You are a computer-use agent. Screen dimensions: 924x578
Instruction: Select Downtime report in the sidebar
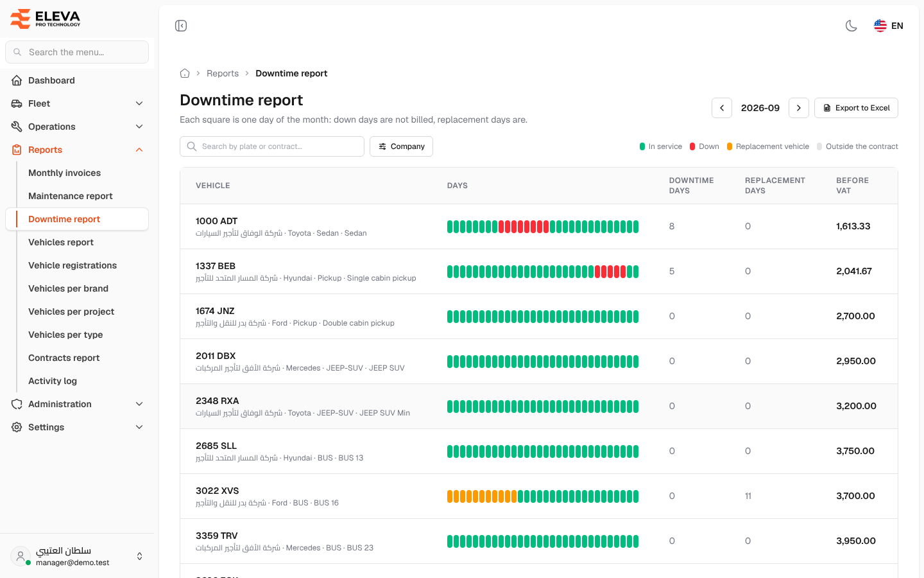click(77, 219)
